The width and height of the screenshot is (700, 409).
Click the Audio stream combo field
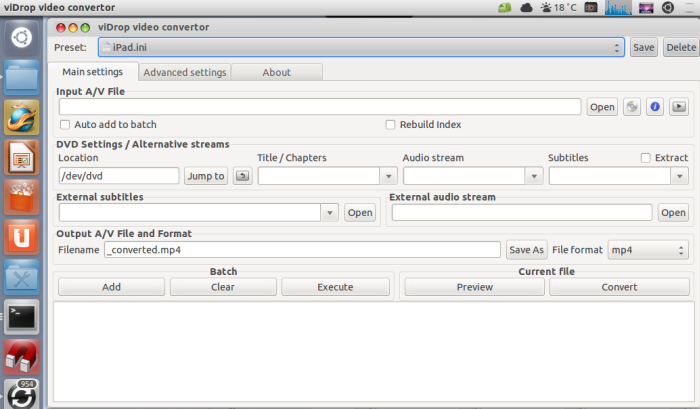464,176
